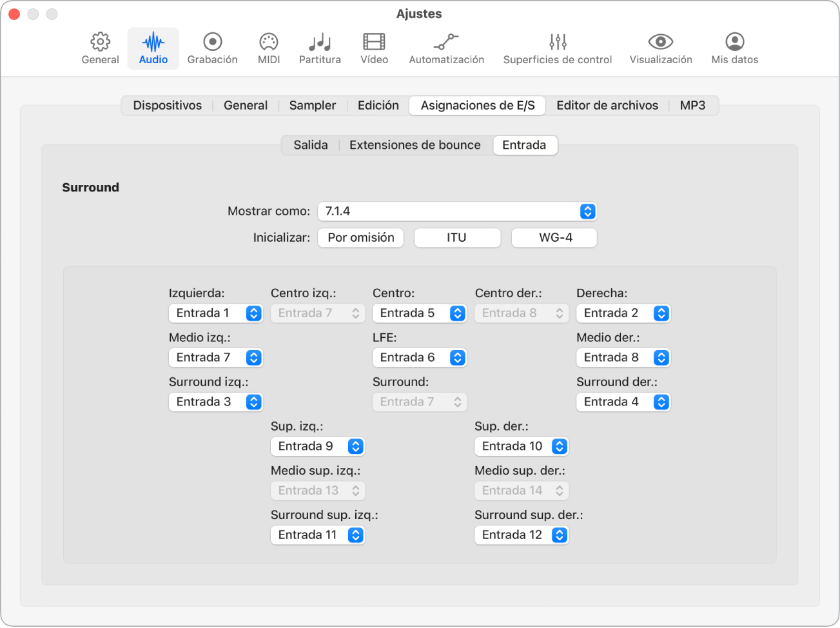Screen dimensions: 840x628
Task: Open the Derecha Entrada 2 dropdown
Action: pyautogui.click(x=623, y=313)
